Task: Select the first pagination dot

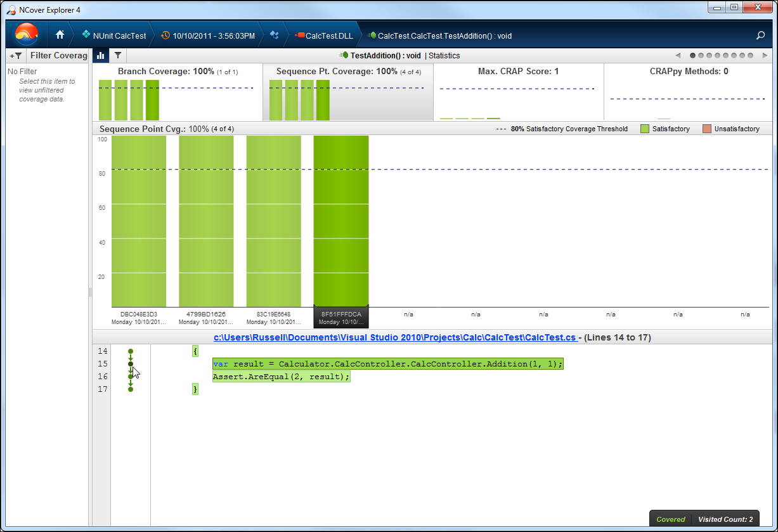Action: [x=692, y=56]
